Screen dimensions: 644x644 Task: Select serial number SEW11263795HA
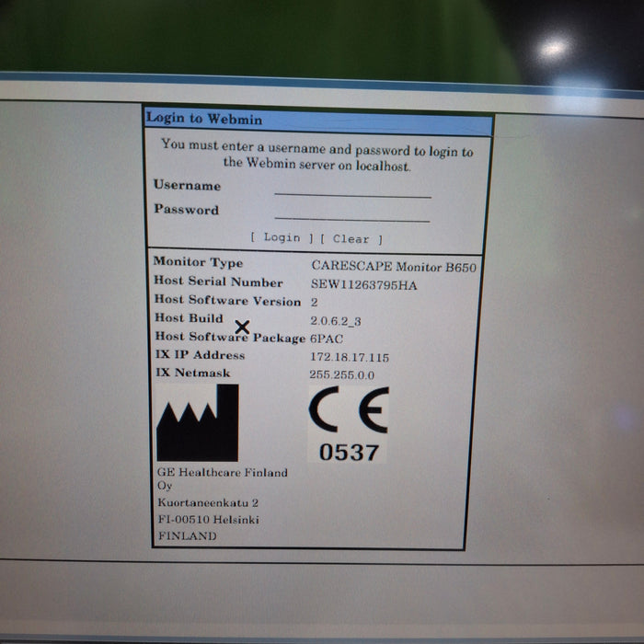pyautogui.click(x=363, y=284)
